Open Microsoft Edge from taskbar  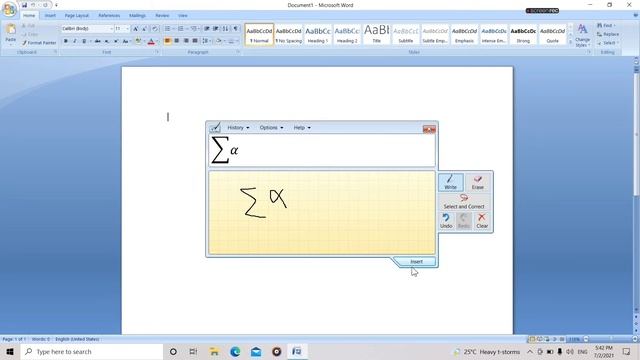235,351
